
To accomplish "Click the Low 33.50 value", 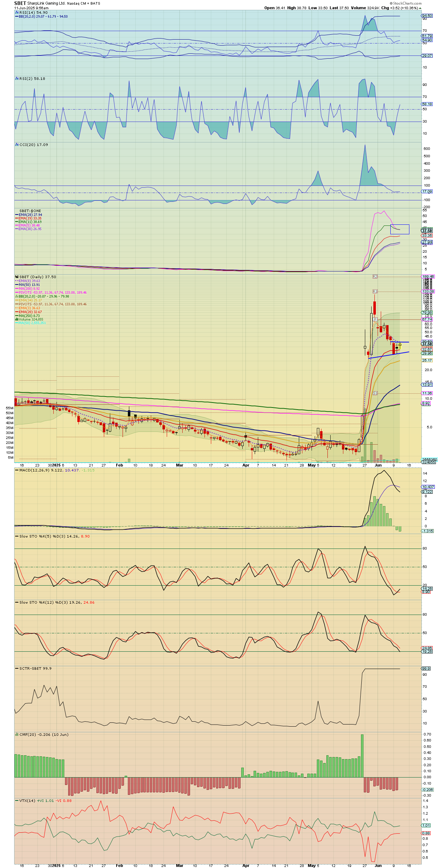I will [x=318, y=8].
